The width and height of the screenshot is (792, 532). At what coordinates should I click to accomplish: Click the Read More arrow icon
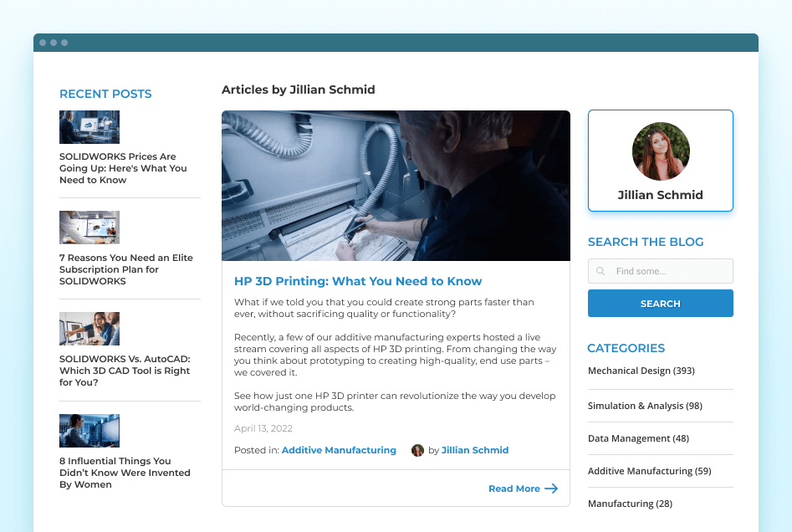coord(551,489)
